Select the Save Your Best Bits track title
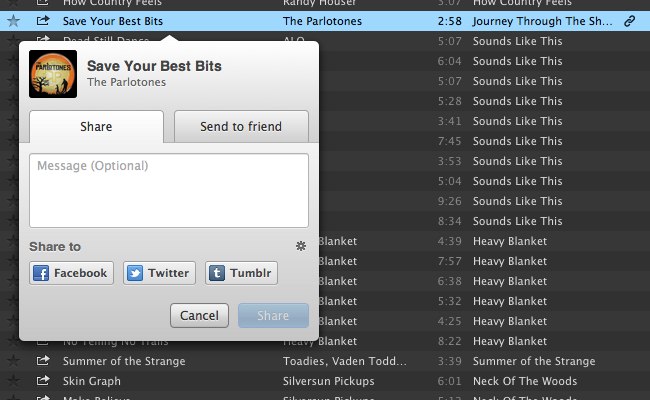650x400 pixels. click(x=113, y=21)
